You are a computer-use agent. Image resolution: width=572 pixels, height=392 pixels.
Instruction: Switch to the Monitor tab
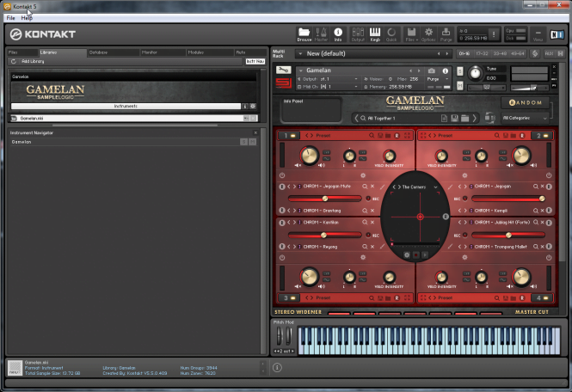pos(163,52)
